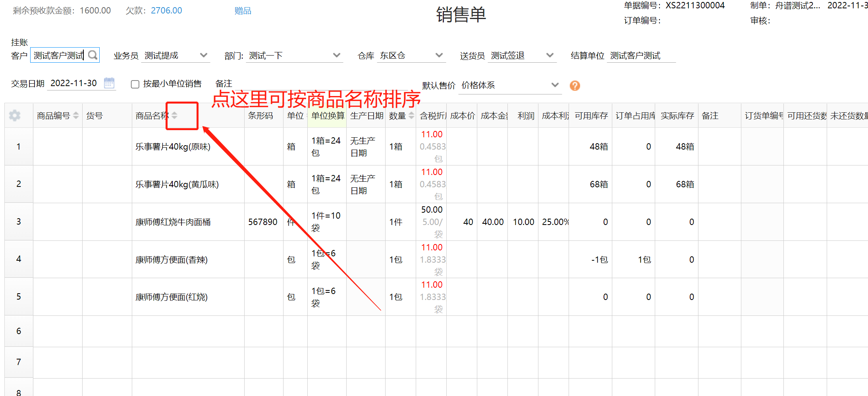Image resolution: width=868 pixels, height=396 pixels.
Task: Enable 按最小单位销售 checkbox
Action: 135,84
